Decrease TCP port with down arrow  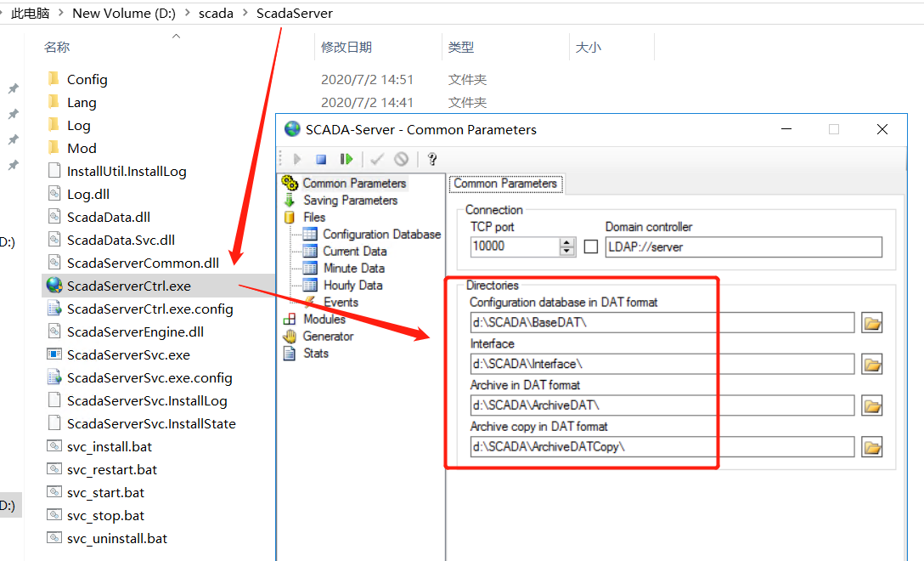(567, 252)
